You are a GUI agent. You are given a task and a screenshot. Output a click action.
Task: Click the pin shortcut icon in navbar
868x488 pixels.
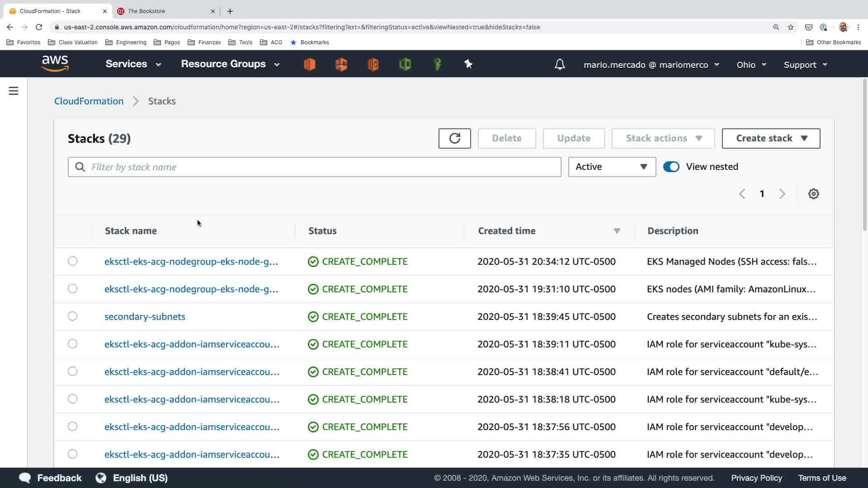coord(468,64)
